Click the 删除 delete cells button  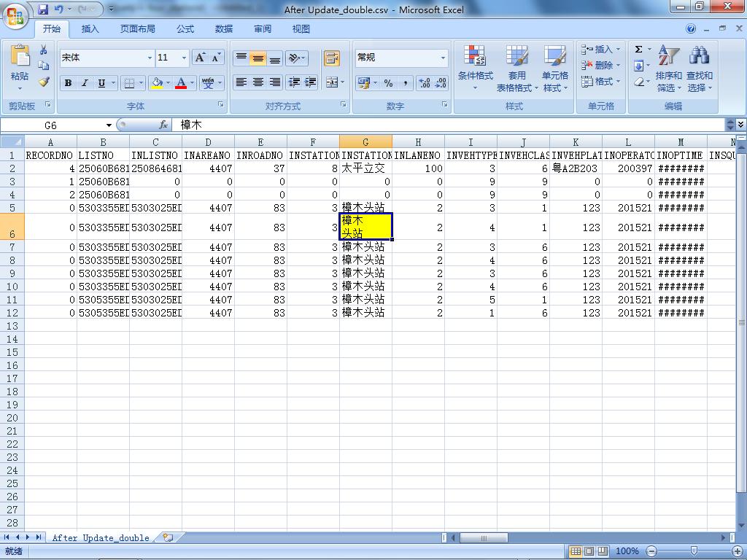[598, 66]
